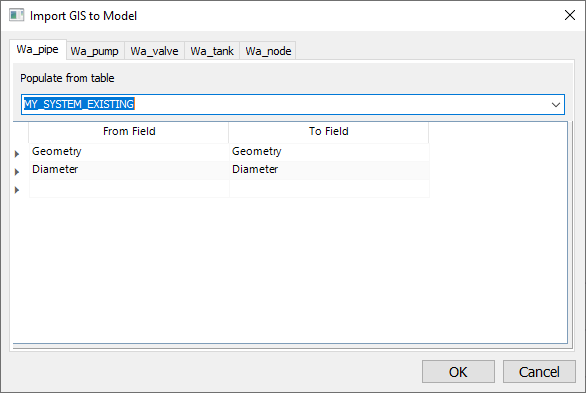Screen dimensions: 586x393
Task: Cancel the GIS import dialog
Action: pos(539,372)
